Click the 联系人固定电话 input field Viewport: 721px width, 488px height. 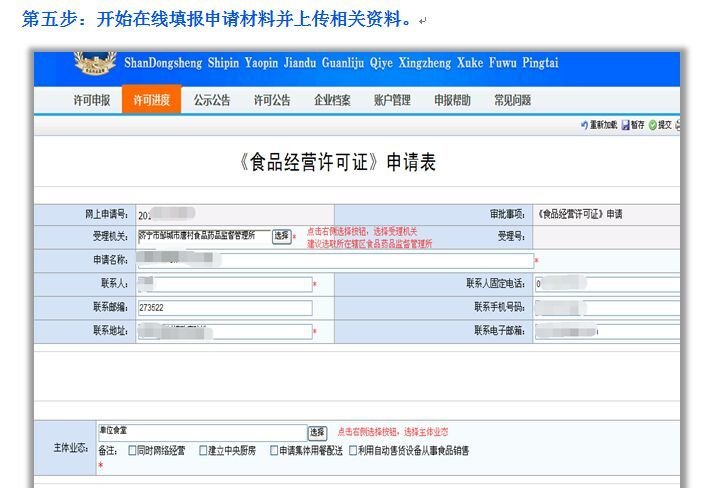pyautogui.click(x=607, y=284)
